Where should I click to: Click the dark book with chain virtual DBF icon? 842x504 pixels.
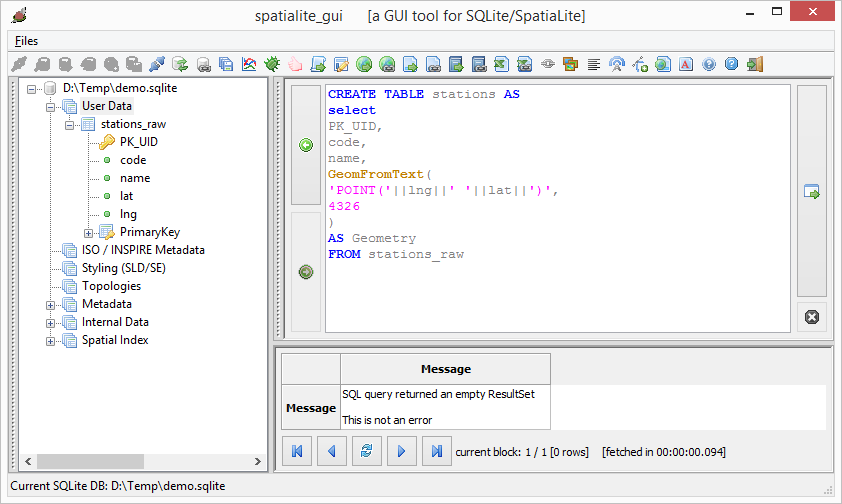tap(479, 64)
